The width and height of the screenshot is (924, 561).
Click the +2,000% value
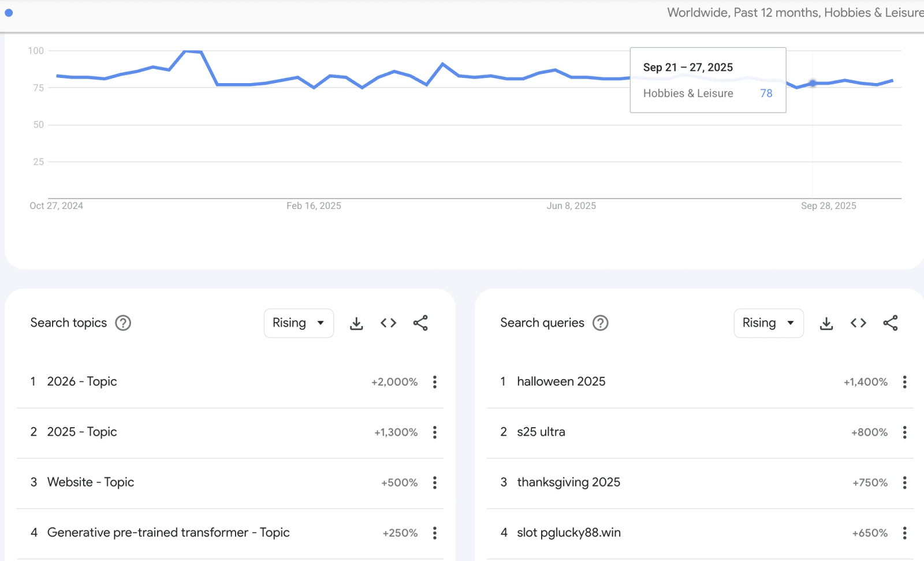tap(394, 382)
